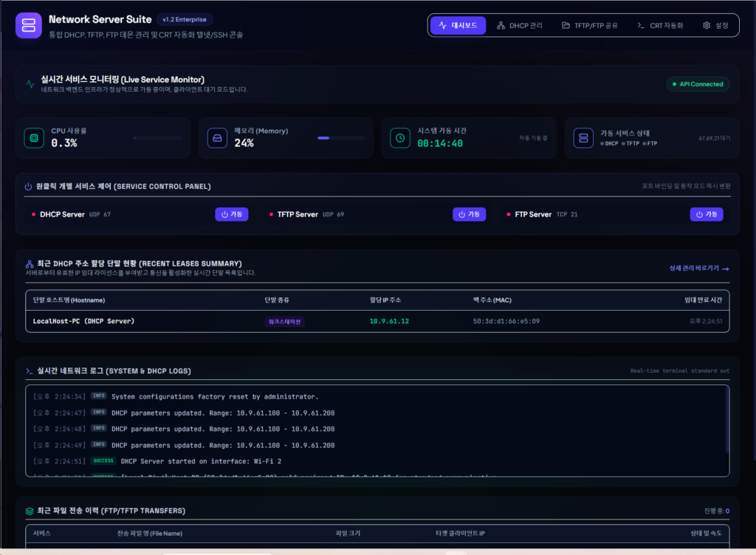756x555 pixels.
Task: Click the TFTP status indicator in service status
Action: [630, 144]
